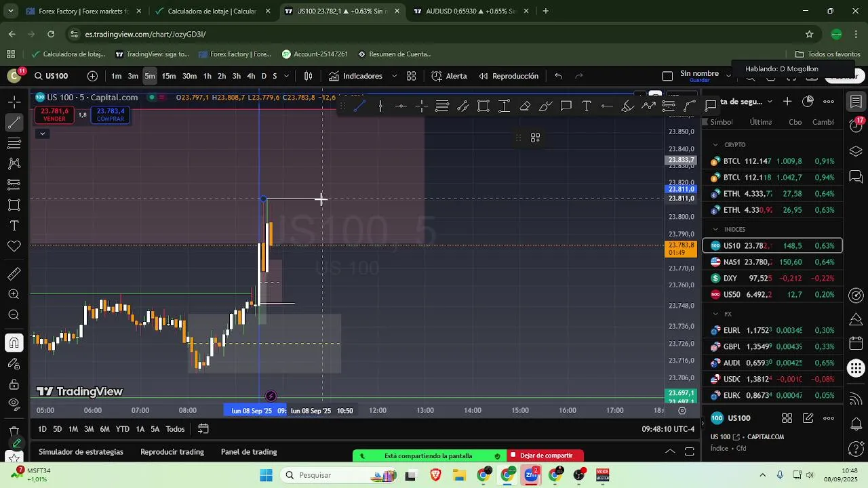This screenshot has height=488, width=868.
Task: Expand the timeframe dropdown arrow
Action: 286,76
